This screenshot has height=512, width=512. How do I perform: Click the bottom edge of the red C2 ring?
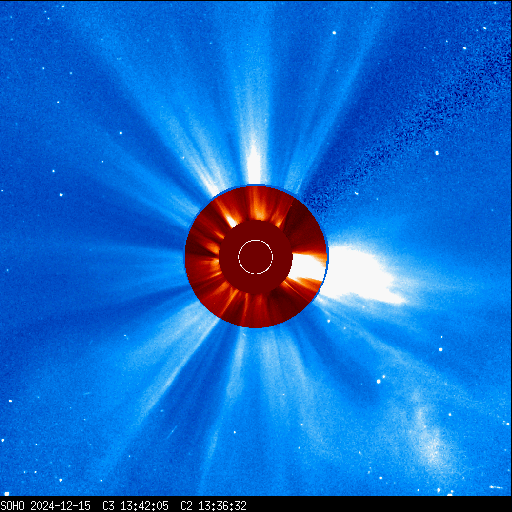coord(255,326)
